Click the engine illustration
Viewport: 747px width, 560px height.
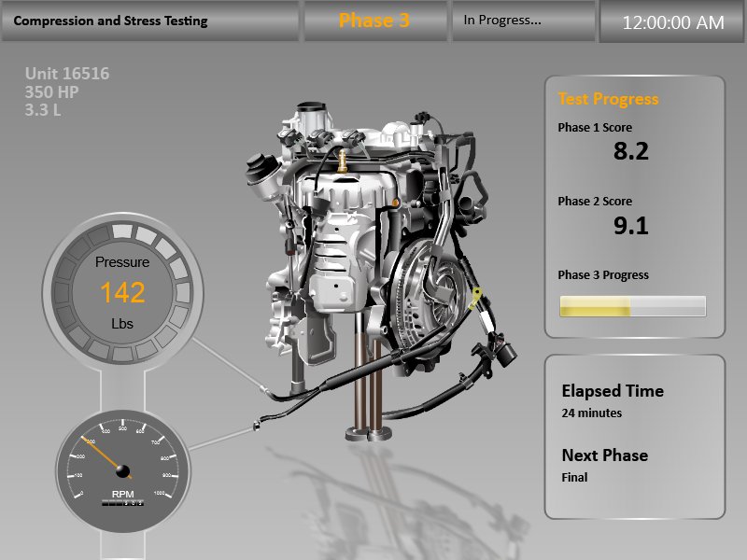tap(381, 272)
